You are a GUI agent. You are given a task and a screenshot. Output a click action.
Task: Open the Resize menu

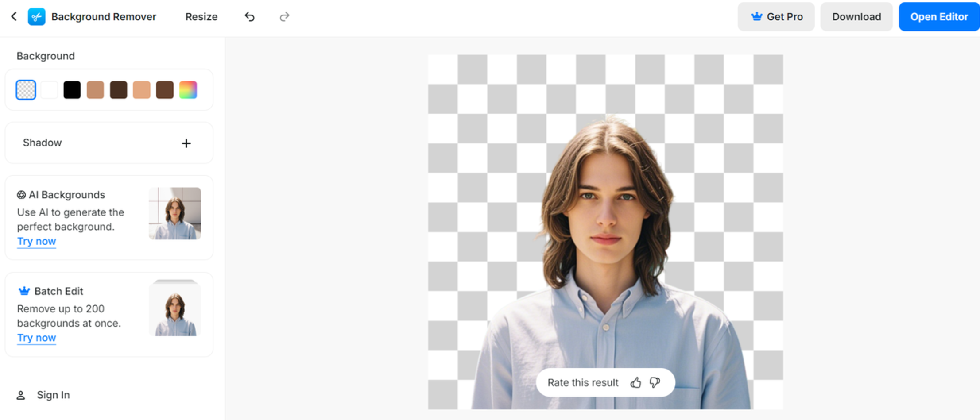(201, 16)
